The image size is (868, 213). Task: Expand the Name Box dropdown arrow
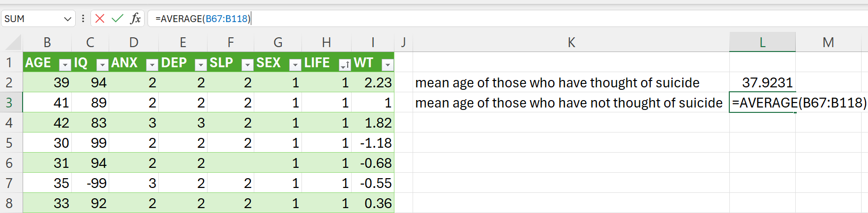(x=67, y=19)
